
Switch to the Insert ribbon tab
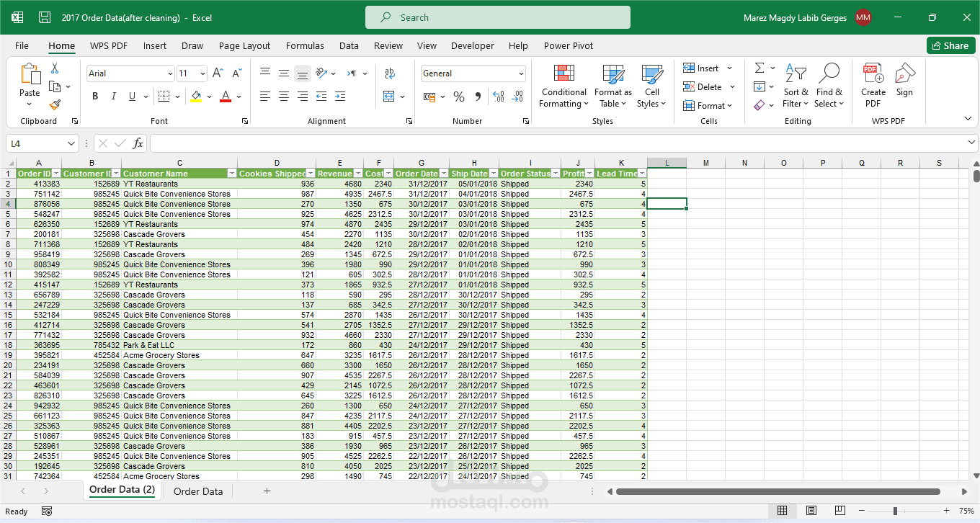155,45
